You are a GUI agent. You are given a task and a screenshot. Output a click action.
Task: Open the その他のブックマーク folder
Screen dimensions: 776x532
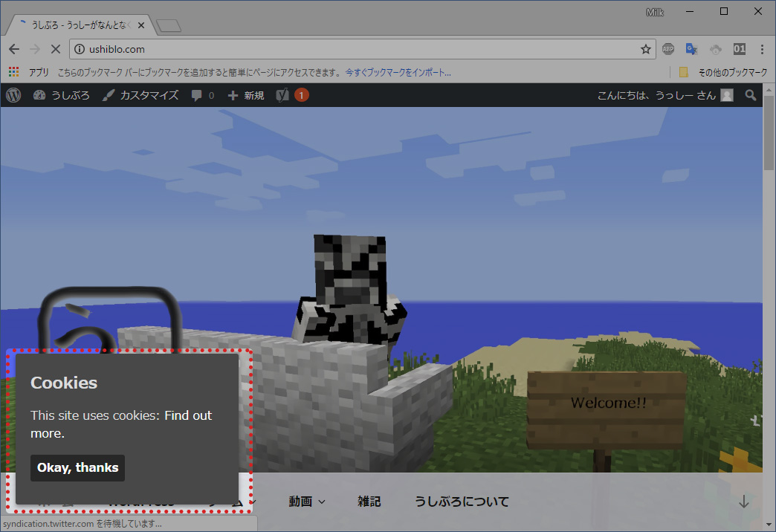[x=723, y=72]
